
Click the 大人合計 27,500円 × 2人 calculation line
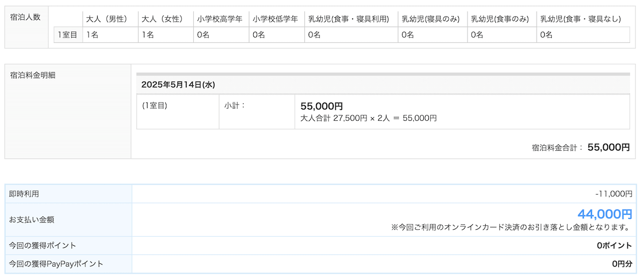click(x=368, y=118)
